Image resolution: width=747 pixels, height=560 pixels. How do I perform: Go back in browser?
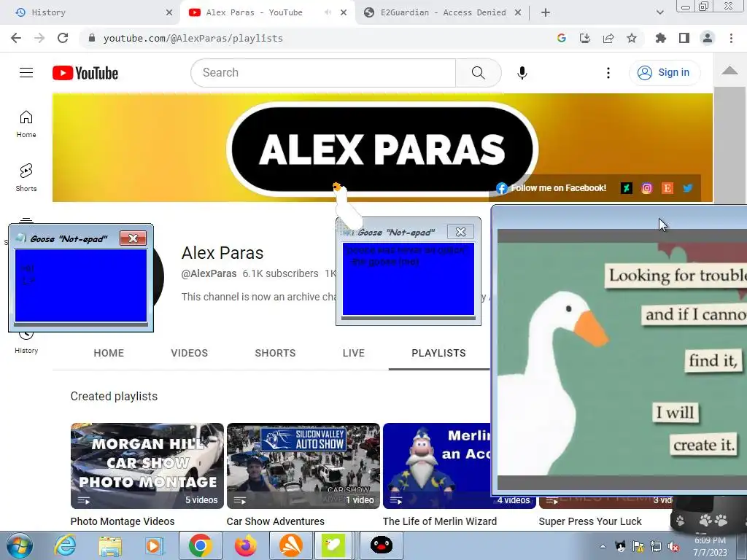point(16,38)
